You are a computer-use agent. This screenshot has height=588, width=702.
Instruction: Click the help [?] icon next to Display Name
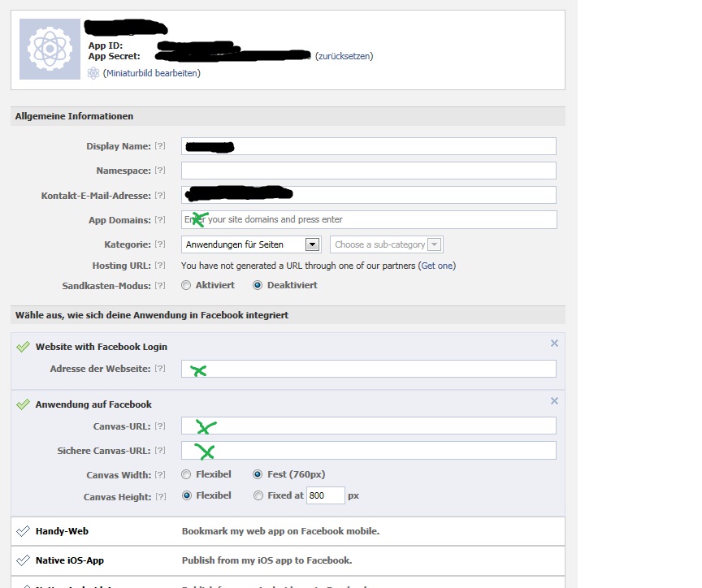tap(160, 146)
